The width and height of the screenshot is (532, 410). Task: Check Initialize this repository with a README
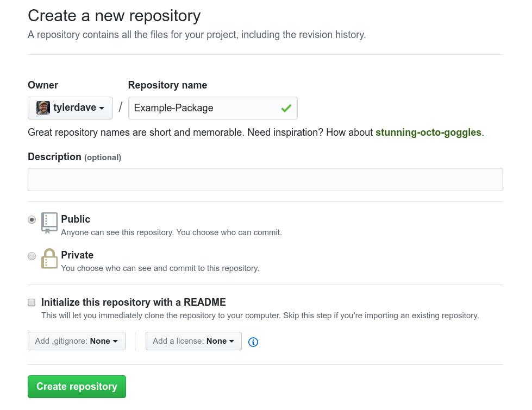[32, 302]
